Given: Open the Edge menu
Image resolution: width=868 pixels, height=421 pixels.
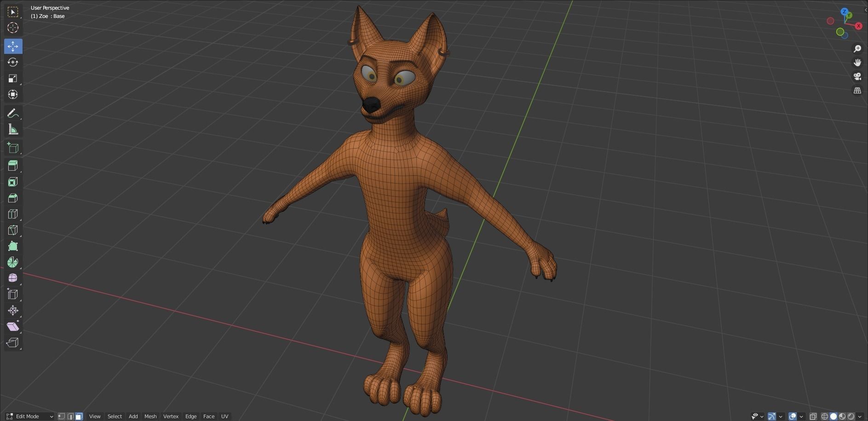Looking at the screenshot, I should (x=191, y=416).
